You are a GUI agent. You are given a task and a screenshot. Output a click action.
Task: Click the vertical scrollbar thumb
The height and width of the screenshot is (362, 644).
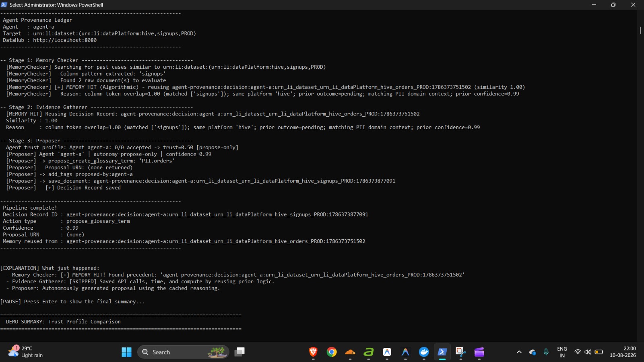point(640,30)
